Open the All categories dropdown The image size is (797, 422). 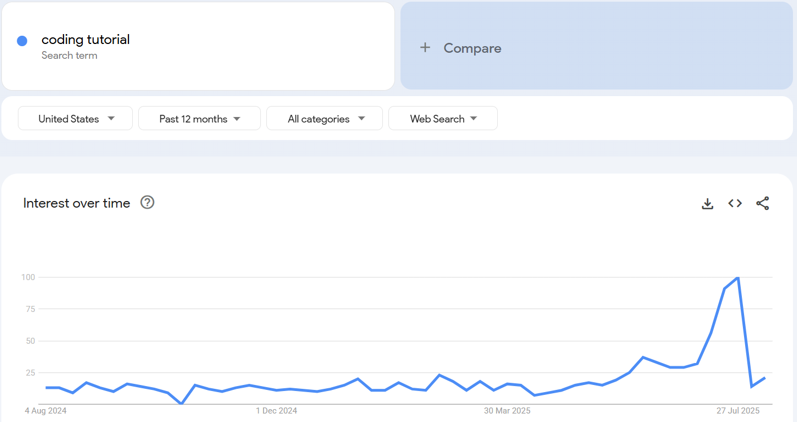tap(324, 119)
